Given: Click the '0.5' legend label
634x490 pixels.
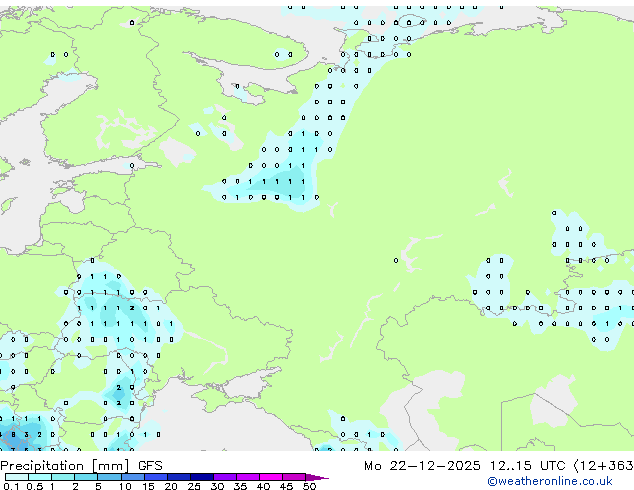Looking at the screenshot, I should tap(35, 486).
